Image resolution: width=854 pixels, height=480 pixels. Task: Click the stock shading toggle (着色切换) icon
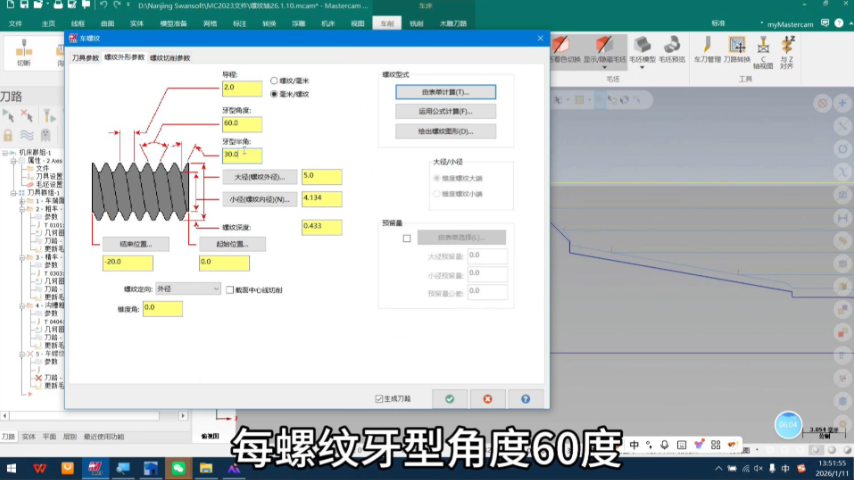click(x=561, y=46)
